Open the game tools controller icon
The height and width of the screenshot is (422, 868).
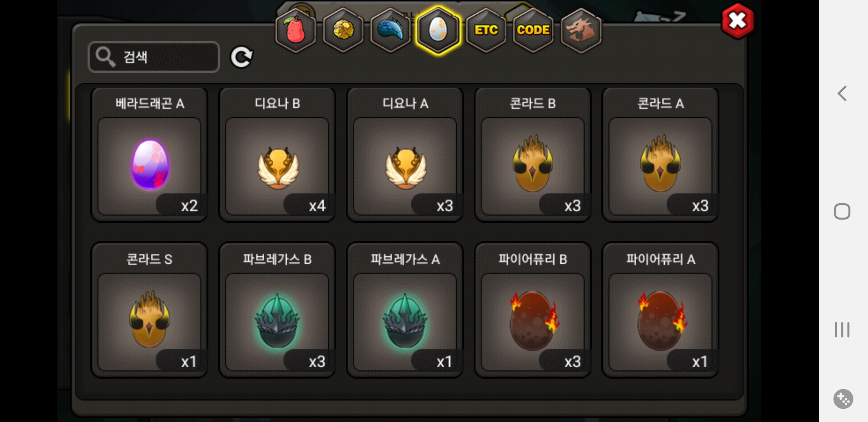pyautogui.click(x=843, y=399)
